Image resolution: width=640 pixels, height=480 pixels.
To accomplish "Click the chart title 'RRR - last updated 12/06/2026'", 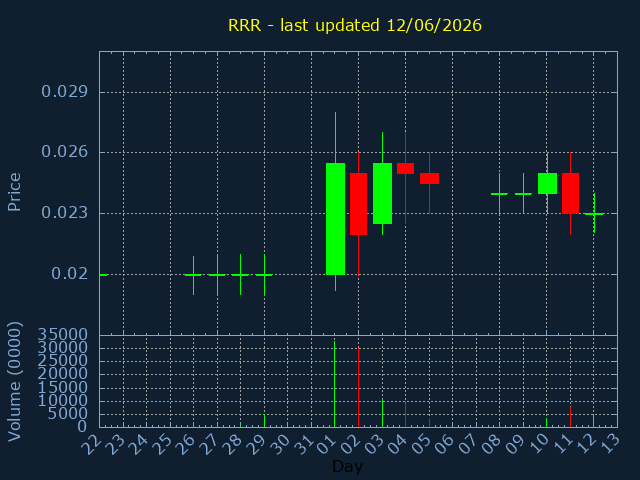I will tap(355, 25).
